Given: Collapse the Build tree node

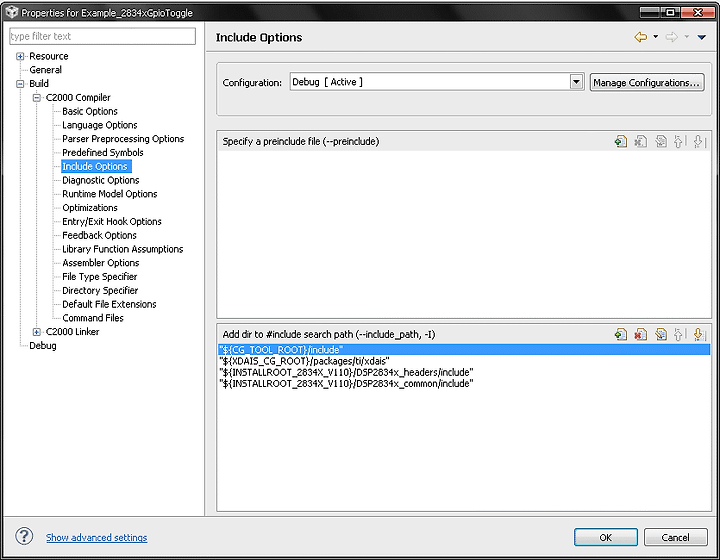Looking at the screenshot, I should pyautogui.click(x=20, y=84).
